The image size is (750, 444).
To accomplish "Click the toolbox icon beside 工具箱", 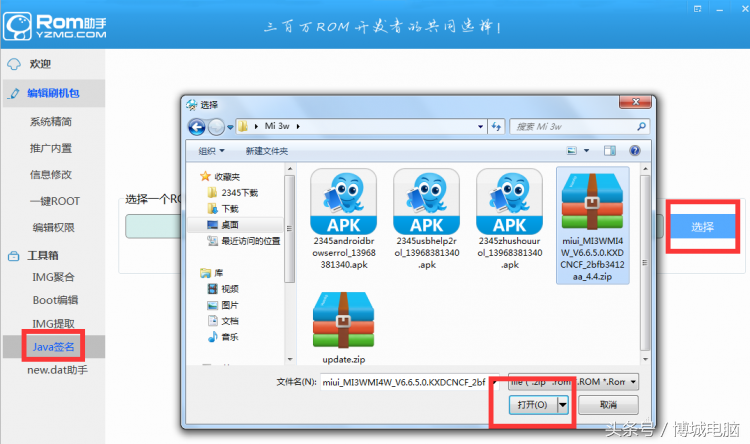I will 13,256.
